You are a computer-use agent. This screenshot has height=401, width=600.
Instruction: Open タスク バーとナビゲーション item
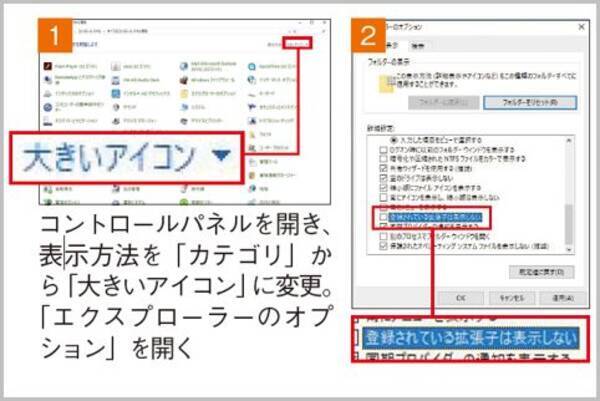70,121
